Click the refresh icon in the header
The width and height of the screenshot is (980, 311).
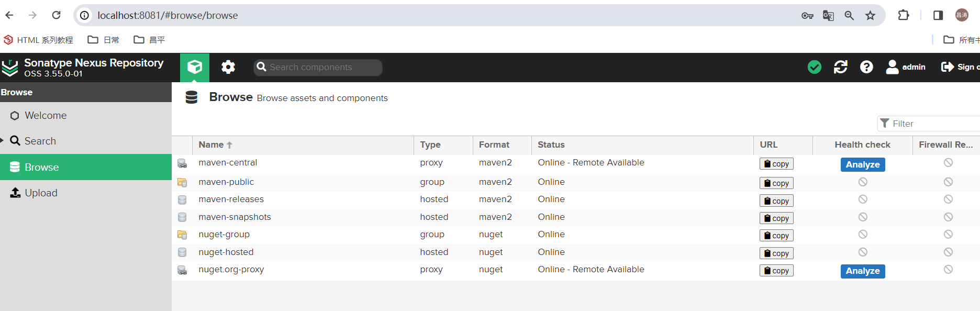(841, 67)
